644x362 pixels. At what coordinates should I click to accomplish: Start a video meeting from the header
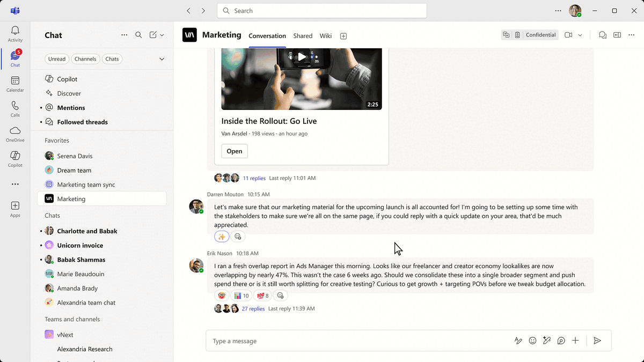(x=568, y=35)
